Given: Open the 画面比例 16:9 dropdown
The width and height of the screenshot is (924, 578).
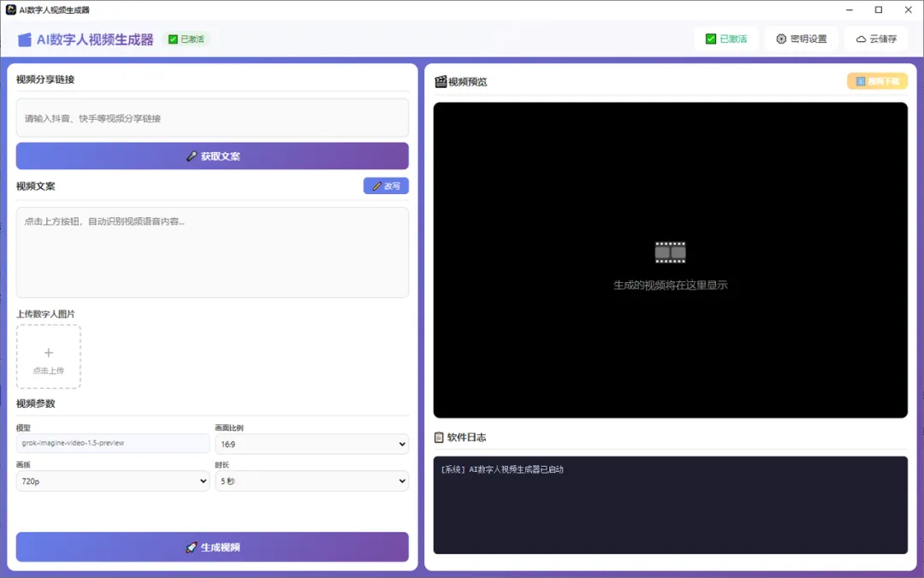Looking at the screenshot, I should click(311, 445).
